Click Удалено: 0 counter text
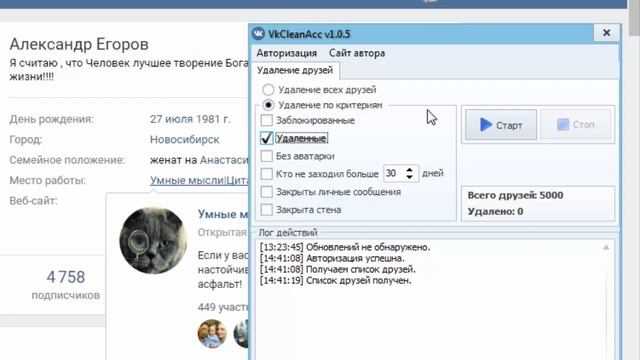This screenshot has width=640, height=360. pos(495,211)
